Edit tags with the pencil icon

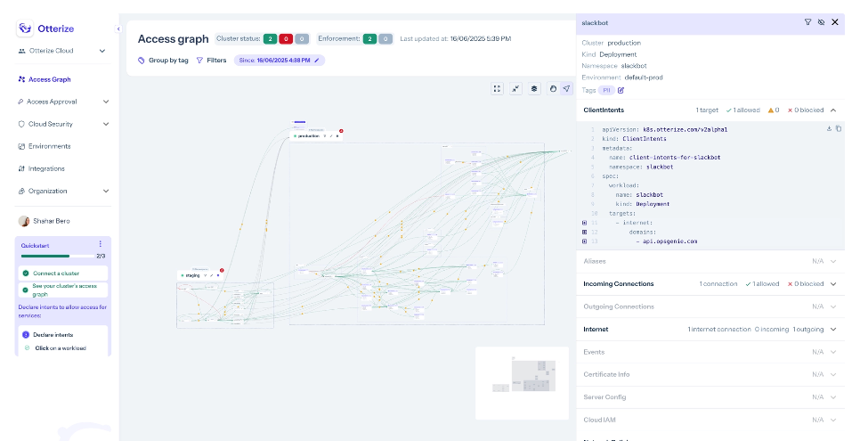tap(621, 90)
